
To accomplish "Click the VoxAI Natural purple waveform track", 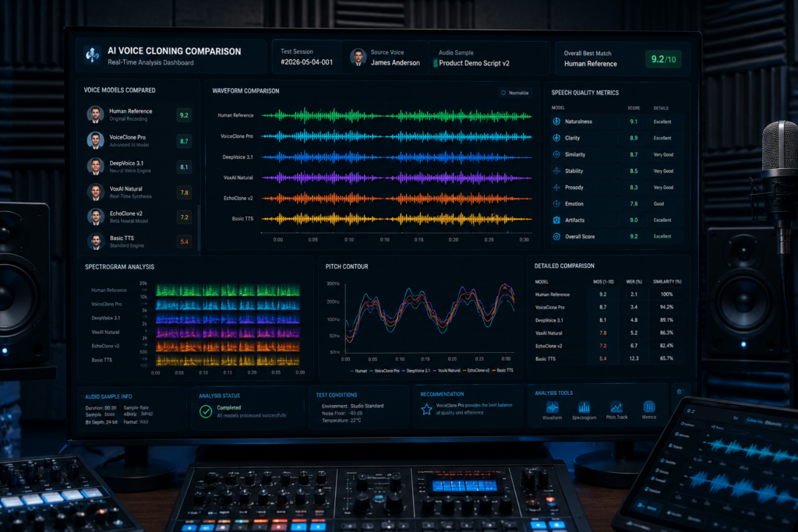I will [x=397, y=178].
